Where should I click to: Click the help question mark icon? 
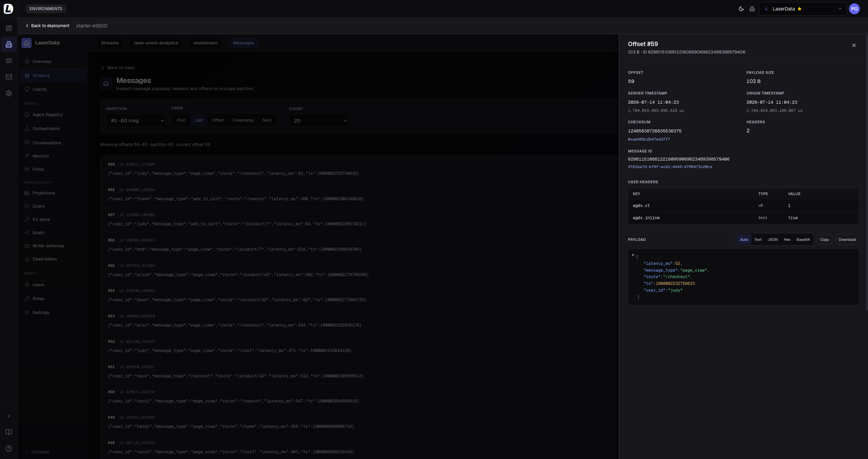coord(9,448)
